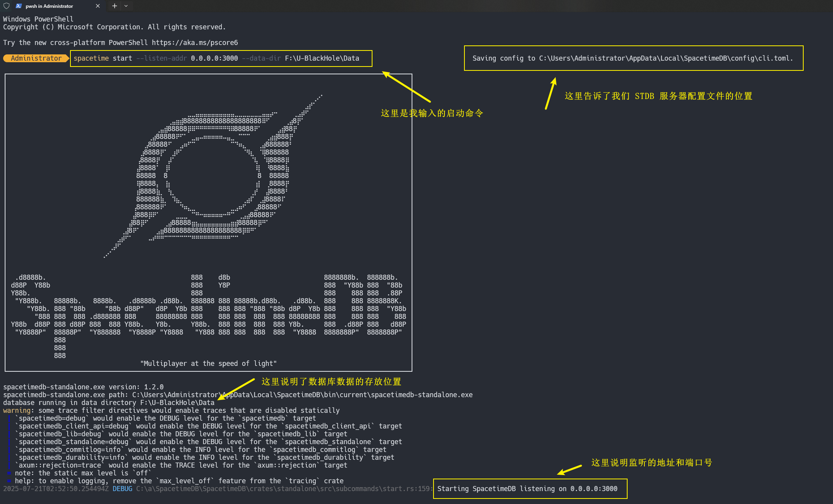This screenshot has height=504, width=833.
Task: Open a new terminal tab with plus
Action: tap(114, 6)
